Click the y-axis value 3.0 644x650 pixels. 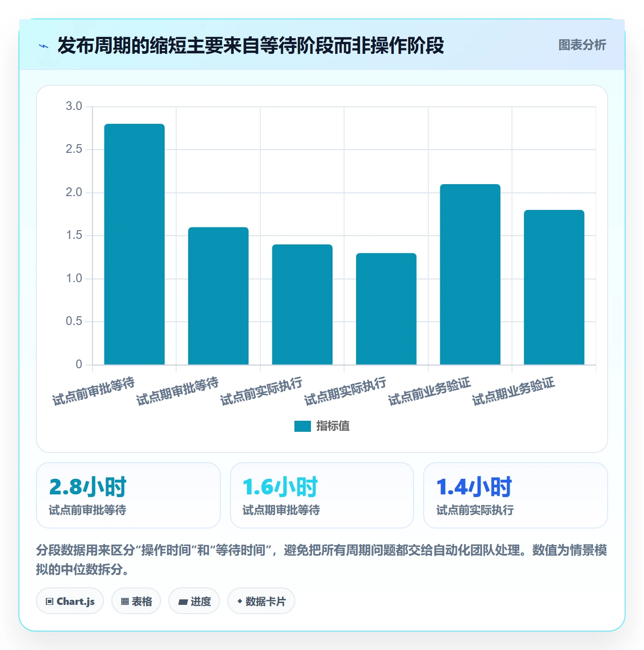pos(74,106)
